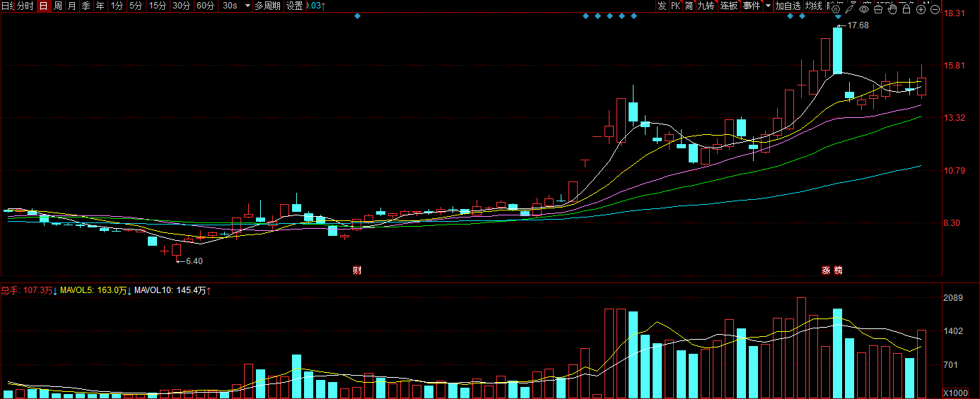Toggle the chart lock icon
This screenshot has width=980, height=399.
(906, 9)
